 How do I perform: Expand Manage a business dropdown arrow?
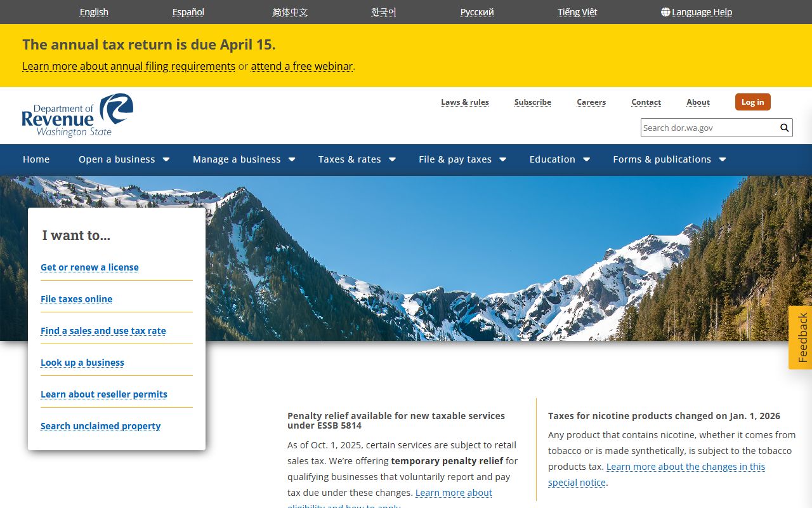[x=292, y=159]
